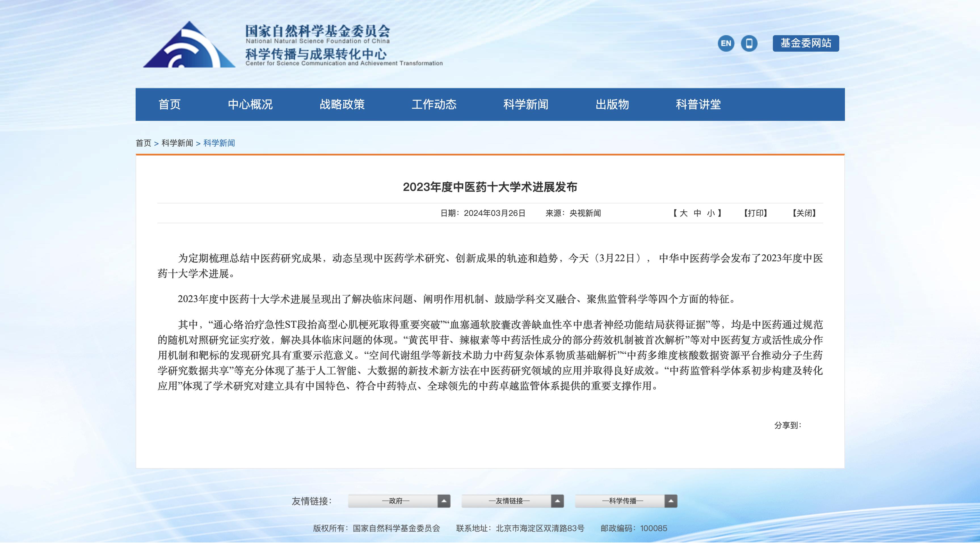Expand the 友情链接 dropdown
Viewport: 980px width, 543px height.
tap(512, 501)
